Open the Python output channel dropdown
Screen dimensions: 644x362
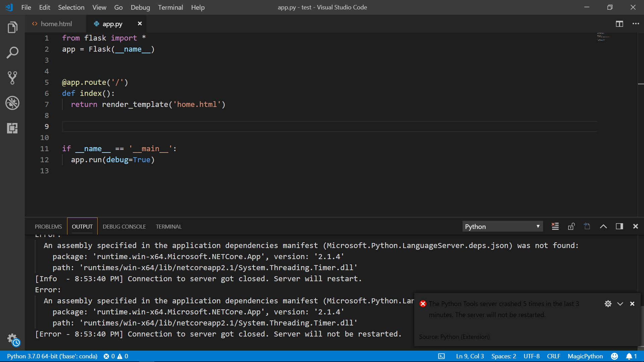(x=502, y=226)
